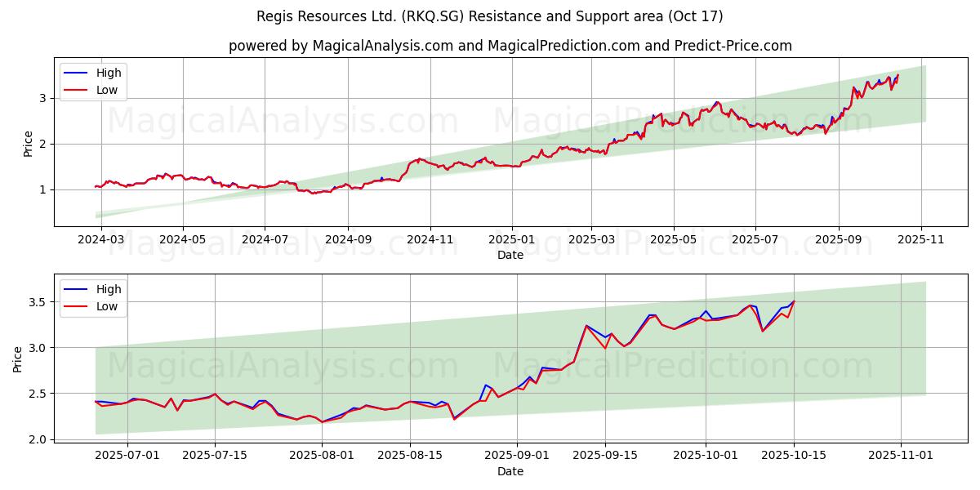Click the blue High line swatch in top legend
Viewport: 980px width, 490px height.
coord(75,73)
